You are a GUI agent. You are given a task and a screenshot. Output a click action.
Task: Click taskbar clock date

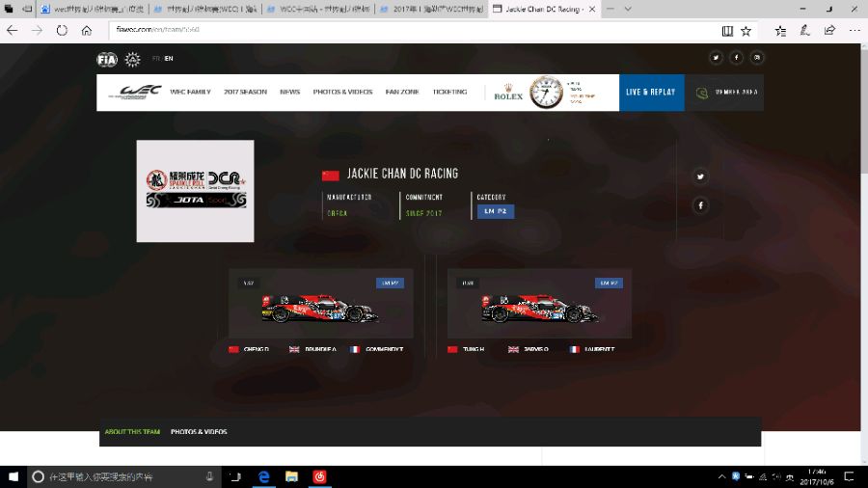point(817,477)
